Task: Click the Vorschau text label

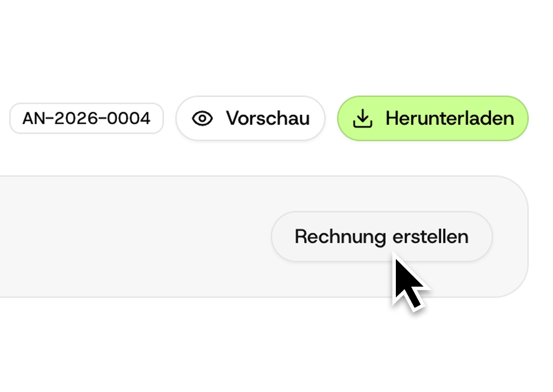Action: tap(267, 119)
